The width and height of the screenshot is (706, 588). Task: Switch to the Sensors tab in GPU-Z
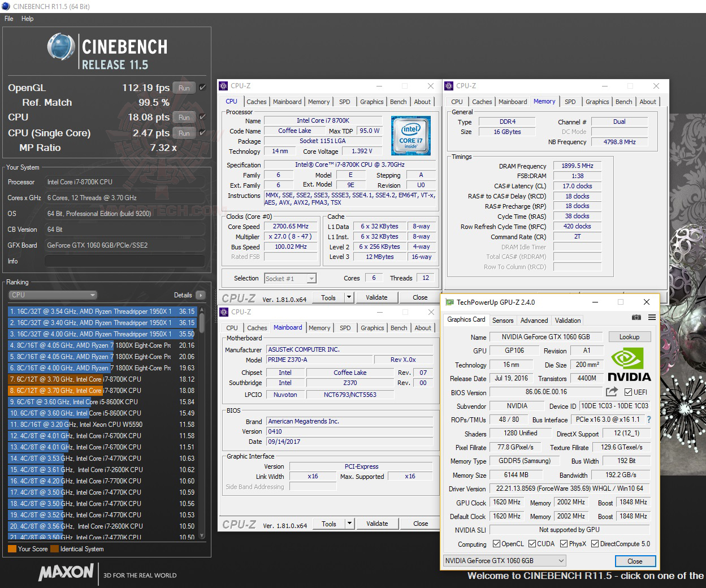click(x=503, y=320)
